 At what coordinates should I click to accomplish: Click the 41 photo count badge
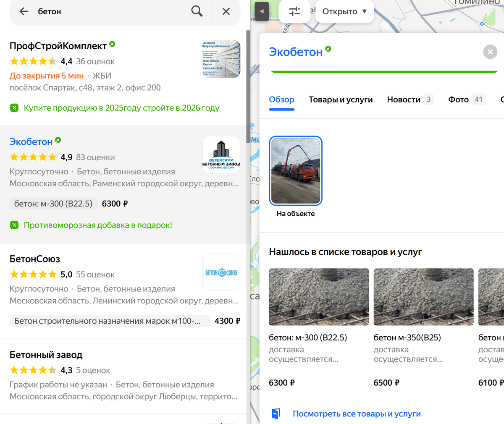[x=478, y=99]
